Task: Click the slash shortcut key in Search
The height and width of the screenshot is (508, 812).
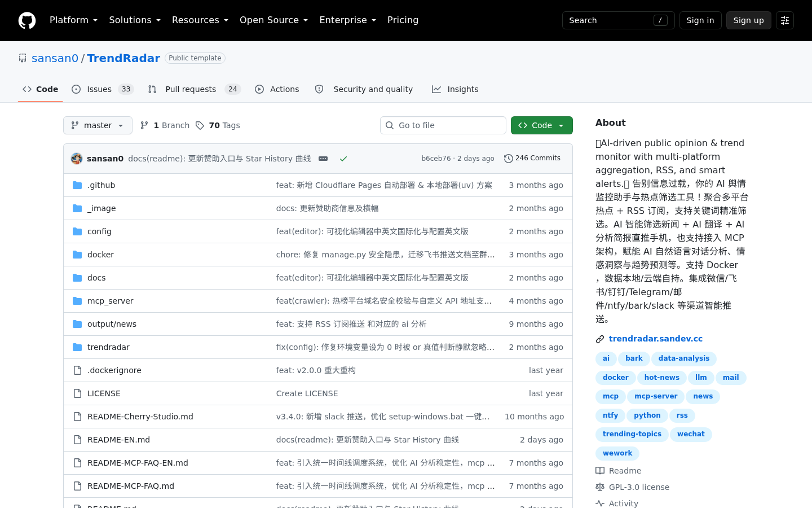Action: [660, 20]
